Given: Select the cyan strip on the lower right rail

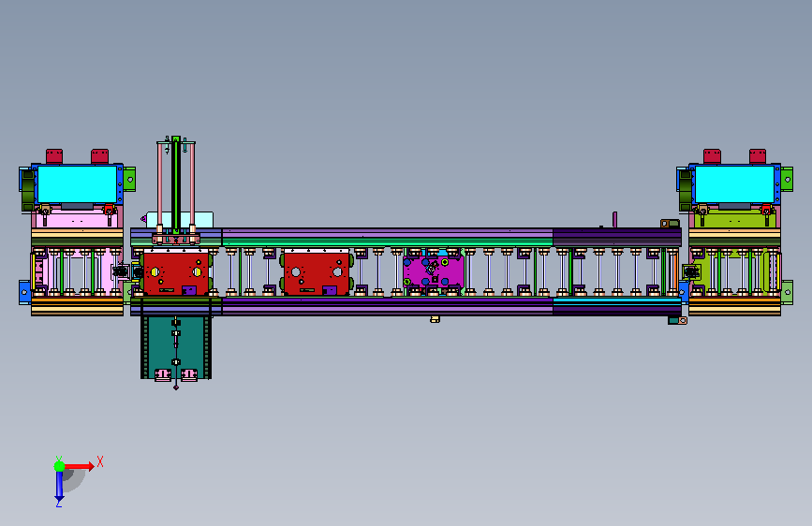Looking at the screenshot, I should (616, 300).
